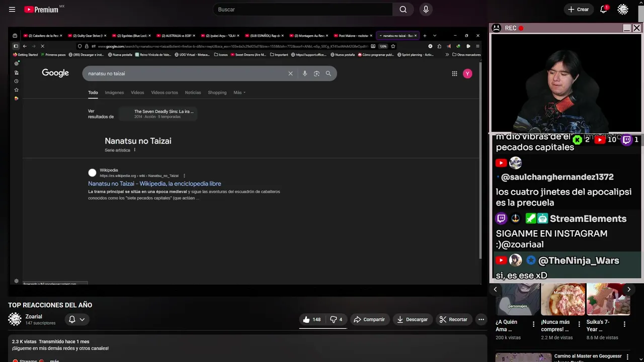In video, click Google logo
The image size is (644, 362).
click(x=55, y=73)
